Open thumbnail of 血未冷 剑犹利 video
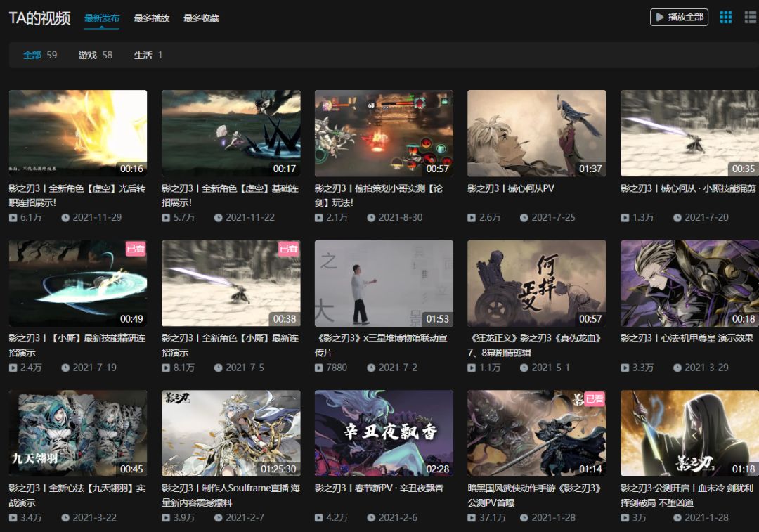Image resolution: width=759 pixels, height=532 pixels. (690, 433)
